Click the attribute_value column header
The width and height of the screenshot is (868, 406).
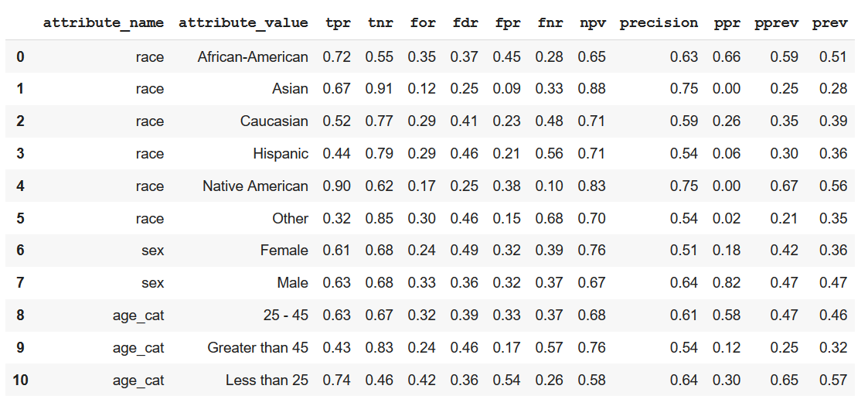243,22
